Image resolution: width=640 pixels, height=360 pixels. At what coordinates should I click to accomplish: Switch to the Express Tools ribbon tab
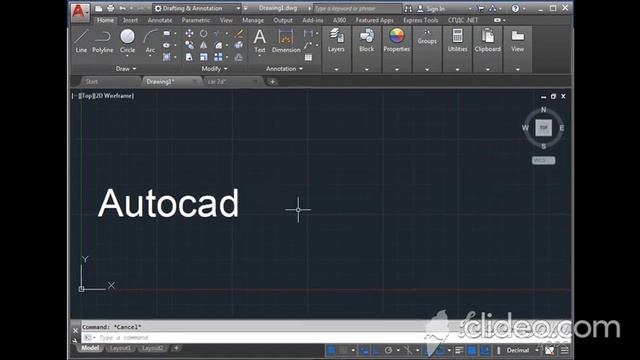tap(420, 20)
